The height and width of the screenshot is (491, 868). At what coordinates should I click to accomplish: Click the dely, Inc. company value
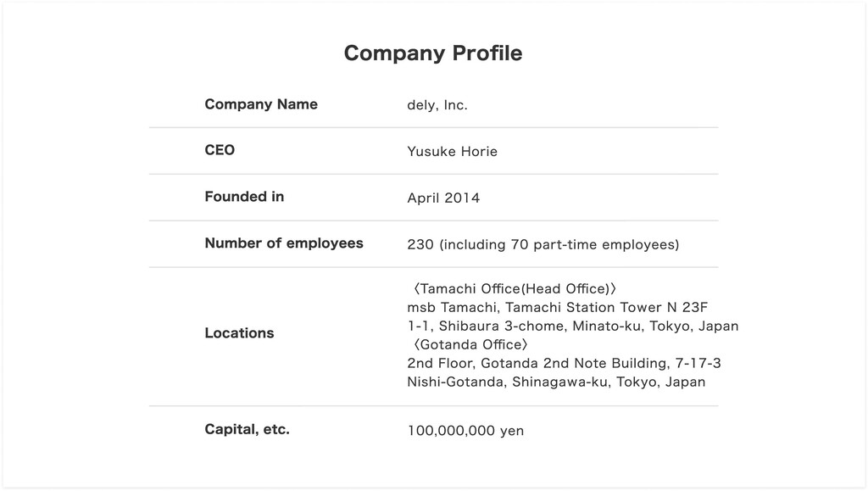[x=437, y=105]
